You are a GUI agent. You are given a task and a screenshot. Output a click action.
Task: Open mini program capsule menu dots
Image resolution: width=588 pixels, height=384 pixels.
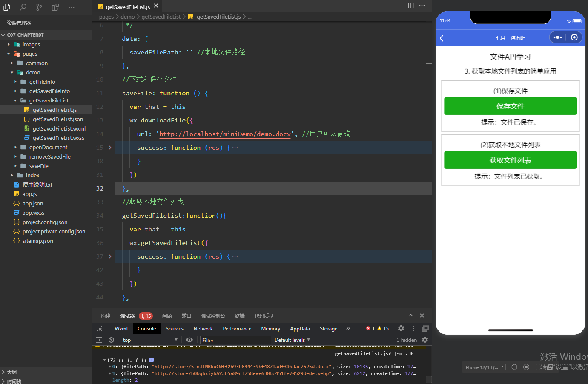click(x=558, y=37)
